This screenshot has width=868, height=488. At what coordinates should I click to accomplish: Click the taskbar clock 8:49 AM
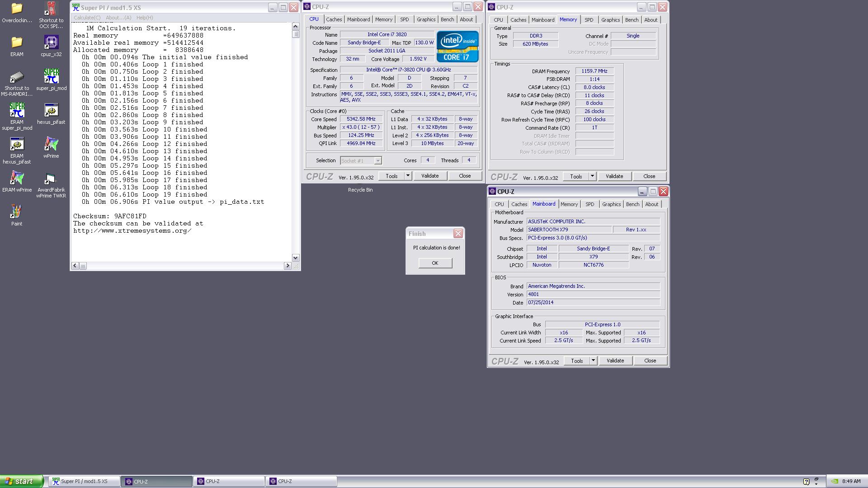click(x=851, y=482)
